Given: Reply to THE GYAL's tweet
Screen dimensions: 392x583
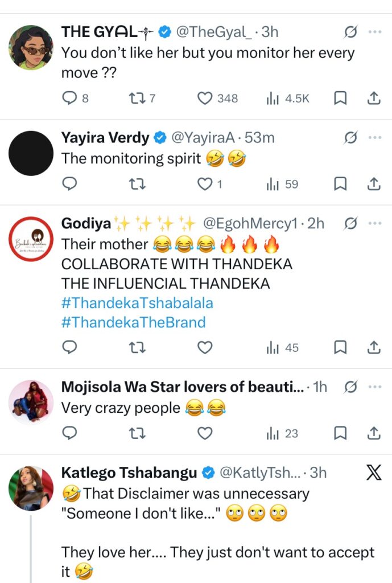Looking at the screenshot, I should click(x=69, y=98).
